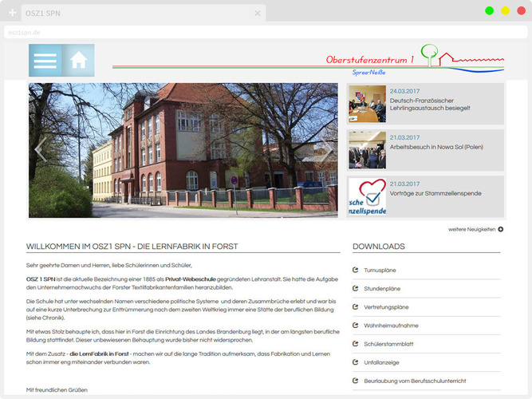The height and width of the screenshot is (399, 532).
Task: Close the OSZ1 SPN tab
Action: coord(258,14)
